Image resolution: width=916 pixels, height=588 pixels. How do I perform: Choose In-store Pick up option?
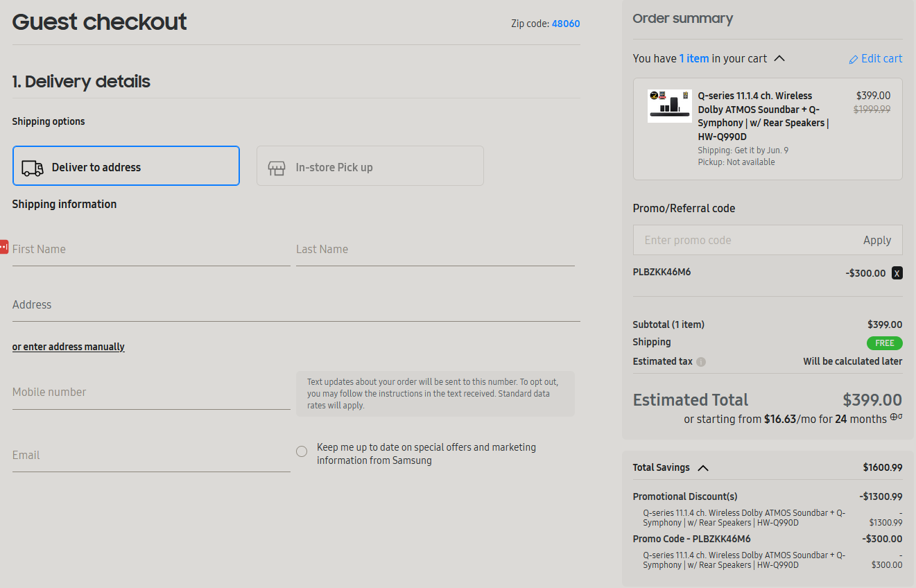[x=370, y=166]
